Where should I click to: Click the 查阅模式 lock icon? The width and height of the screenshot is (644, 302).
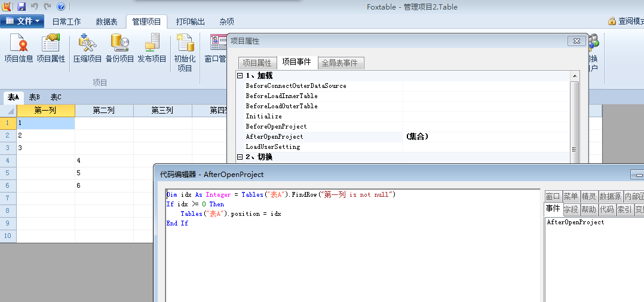click(612, 21)
